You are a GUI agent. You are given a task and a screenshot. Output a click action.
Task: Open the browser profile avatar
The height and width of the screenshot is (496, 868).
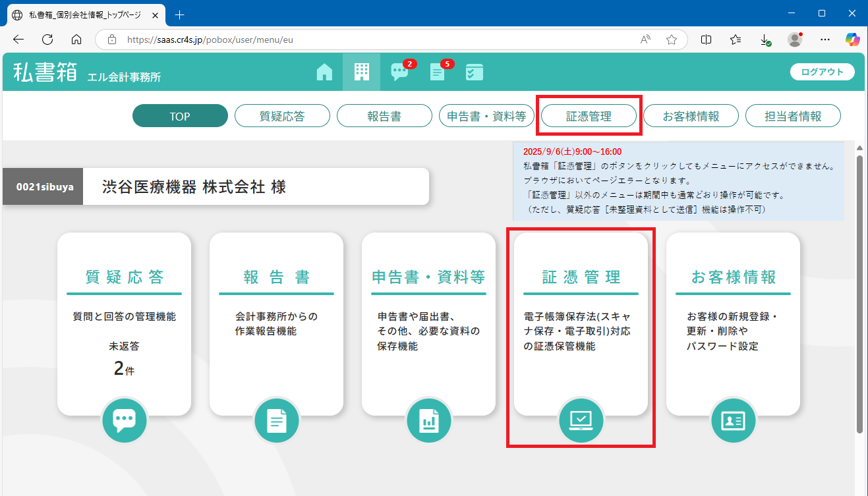795,40
